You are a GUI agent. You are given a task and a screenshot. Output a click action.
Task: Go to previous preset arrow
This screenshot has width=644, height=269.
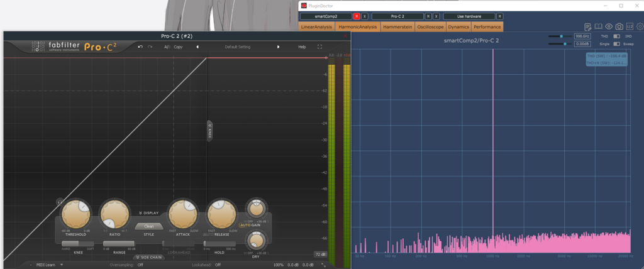click(197, 47)
